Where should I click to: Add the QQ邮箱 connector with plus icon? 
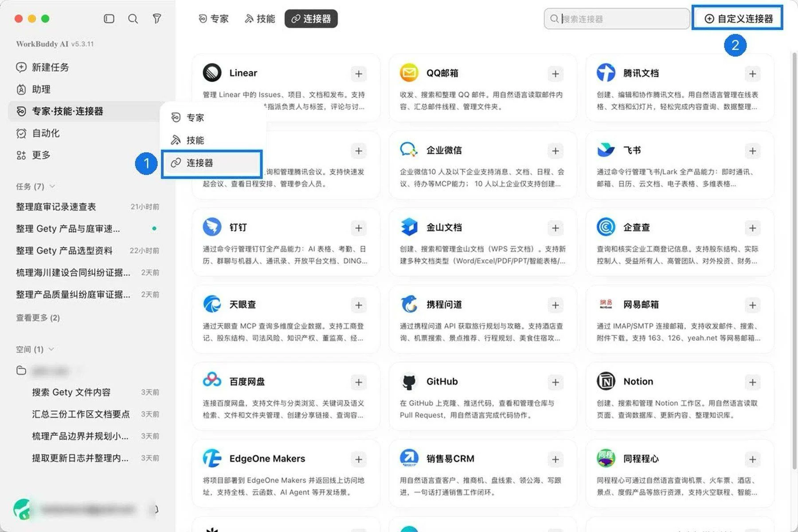pyautogui.click(x=555, y=74)
